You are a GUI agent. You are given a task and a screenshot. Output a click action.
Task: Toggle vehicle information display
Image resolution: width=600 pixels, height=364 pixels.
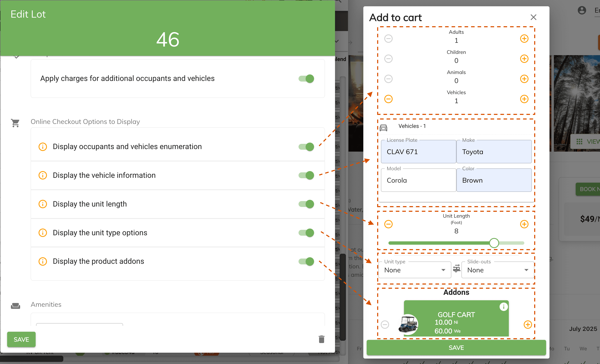[306, 175]
